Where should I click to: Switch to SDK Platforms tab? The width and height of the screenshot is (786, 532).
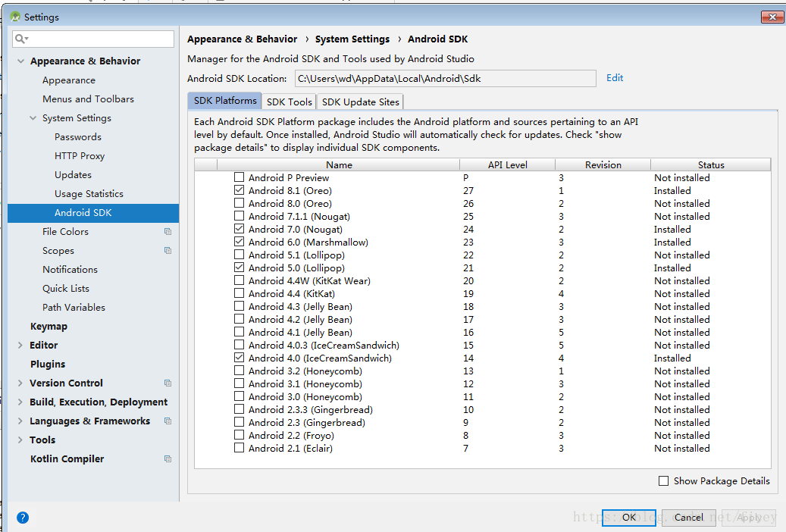point(224,101)
